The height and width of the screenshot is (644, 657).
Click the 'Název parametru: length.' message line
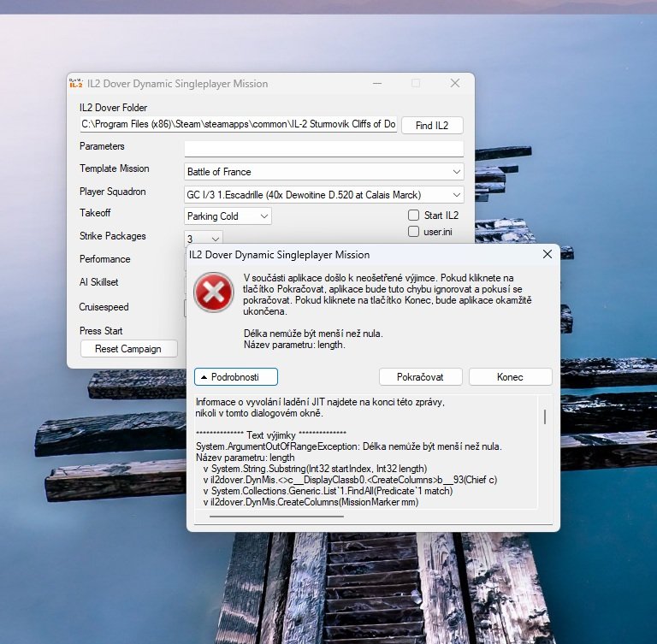point(294,345)
